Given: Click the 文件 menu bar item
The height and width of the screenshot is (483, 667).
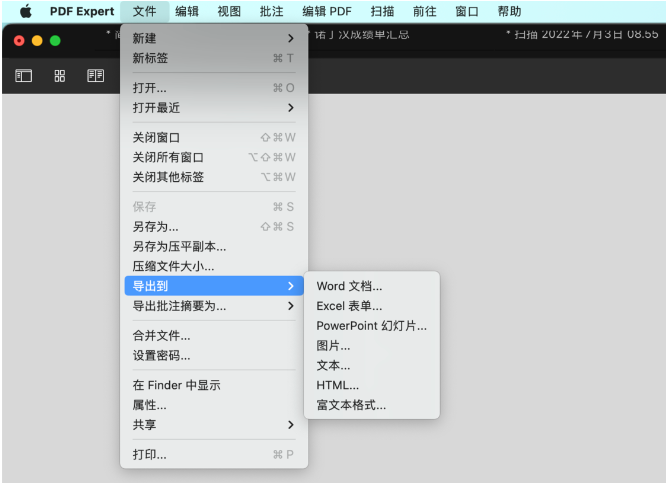Looking at the screenshot, I should point(145,11).
